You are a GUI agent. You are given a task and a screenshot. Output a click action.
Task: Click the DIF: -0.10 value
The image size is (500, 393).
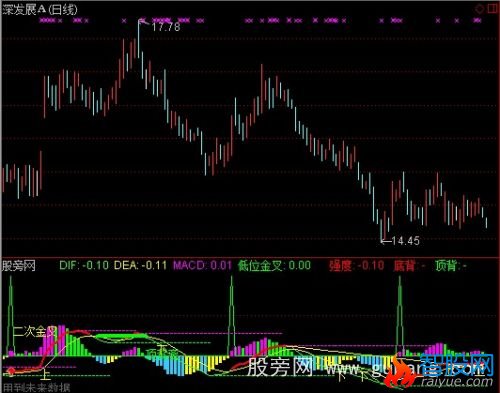tap(84, 265)
